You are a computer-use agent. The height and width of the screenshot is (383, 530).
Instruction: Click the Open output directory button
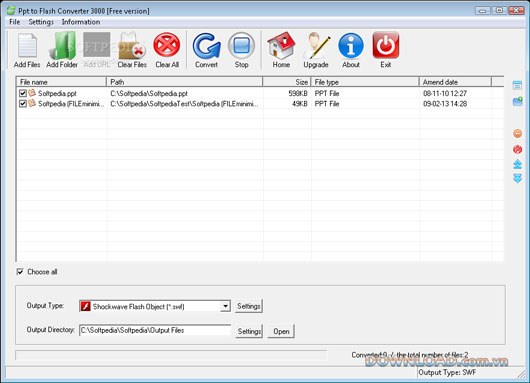tap(281, 331)
